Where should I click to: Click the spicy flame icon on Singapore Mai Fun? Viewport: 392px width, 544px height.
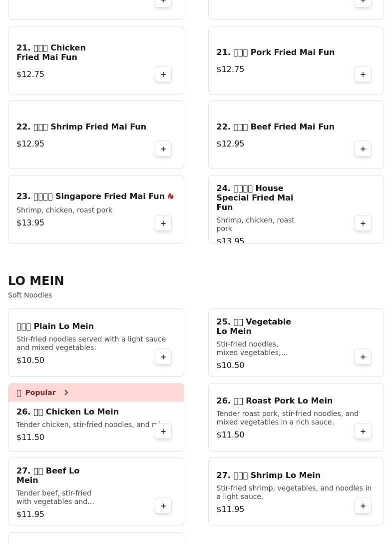pyautogui.click(x=170, y=196)
